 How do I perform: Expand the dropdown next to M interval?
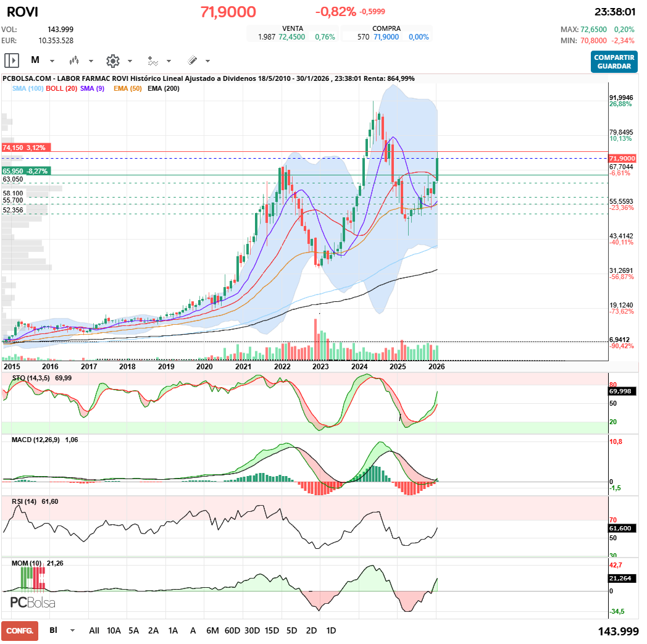click(x=52, y=61)
